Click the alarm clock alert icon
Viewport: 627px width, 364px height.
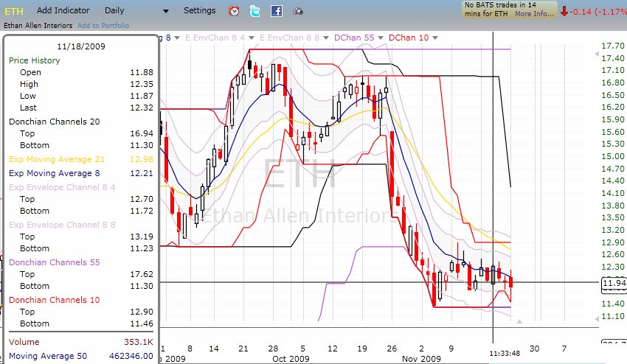(234, 11)
